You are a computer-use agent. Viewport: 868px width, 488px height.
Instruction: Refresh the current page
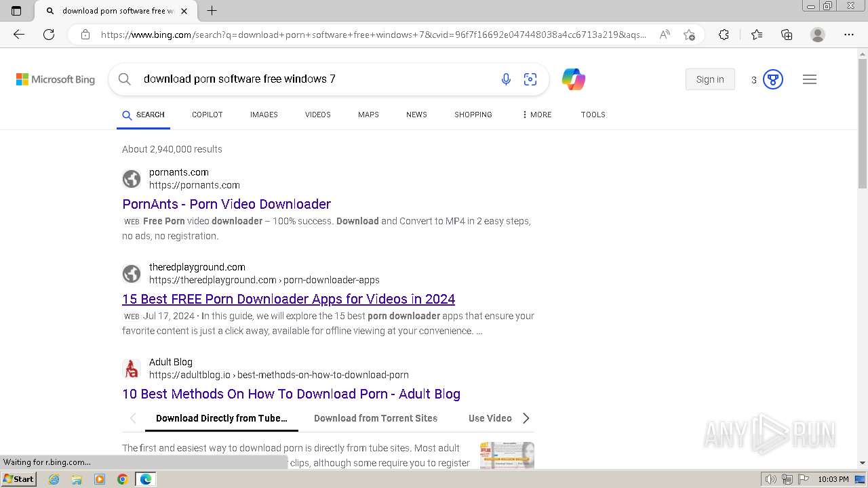pyautogui.click(x=49, y=35)
